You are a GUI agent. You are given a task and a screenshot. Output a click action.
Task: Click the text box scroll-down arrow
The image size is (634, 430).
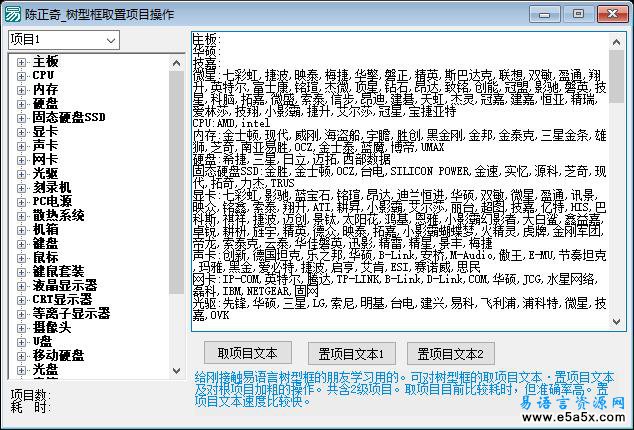point(617,322)
